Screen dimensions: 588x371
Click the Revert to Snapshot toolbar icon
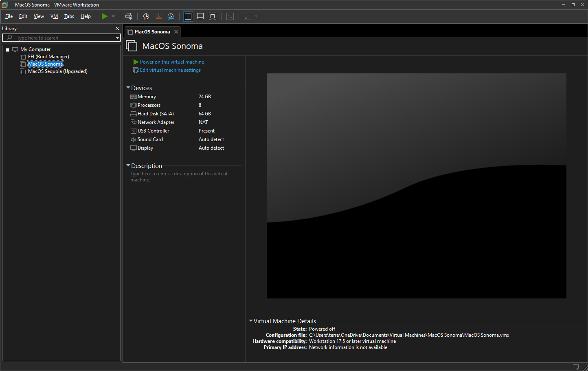pyautogui.click(x=158, y=16)
